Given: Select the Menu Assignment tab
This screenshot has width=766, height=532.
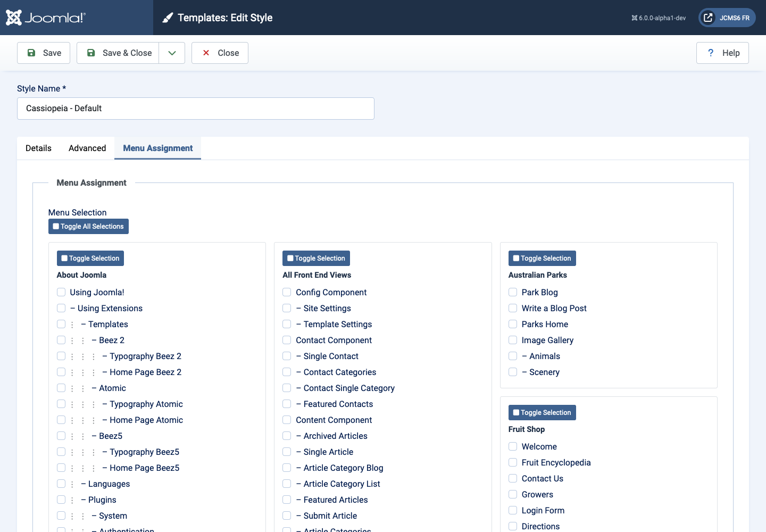Looking at the screenshot, I should point(158,148).
